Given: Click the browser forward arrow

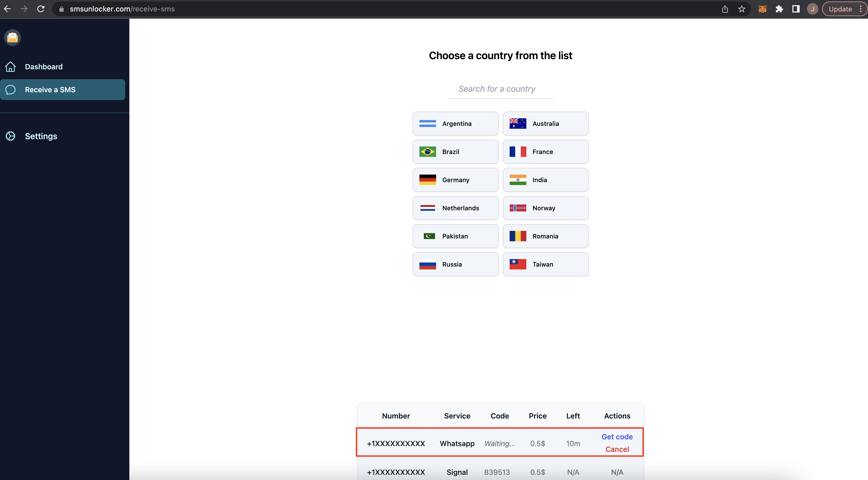Looking at the screenshot, I should pos(24,9).
